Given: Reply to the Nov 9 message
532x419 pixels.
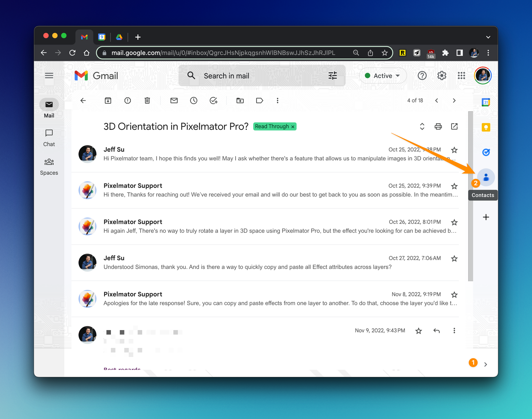Looking at the screenshot, I should [437, 331].
